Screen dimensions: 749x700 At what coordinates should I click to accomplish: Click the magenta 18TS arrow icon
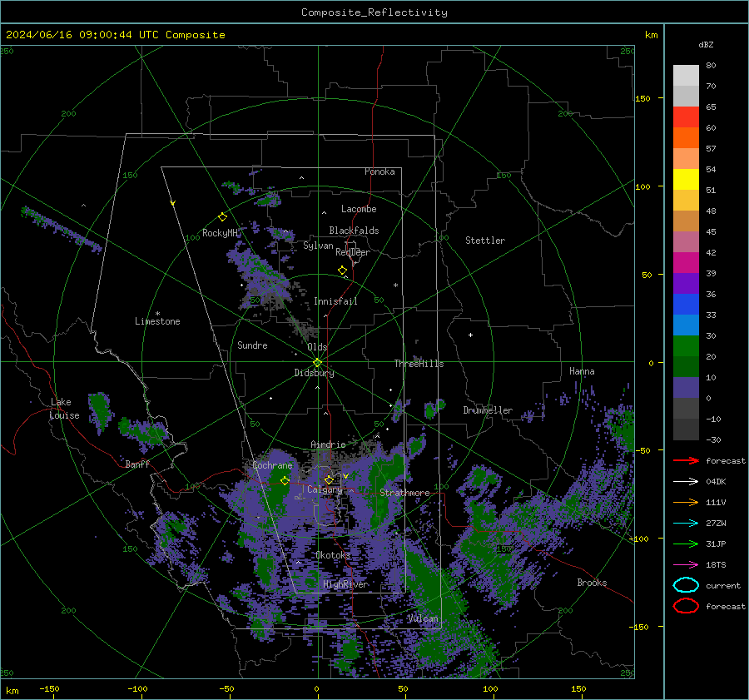point(686,565)
